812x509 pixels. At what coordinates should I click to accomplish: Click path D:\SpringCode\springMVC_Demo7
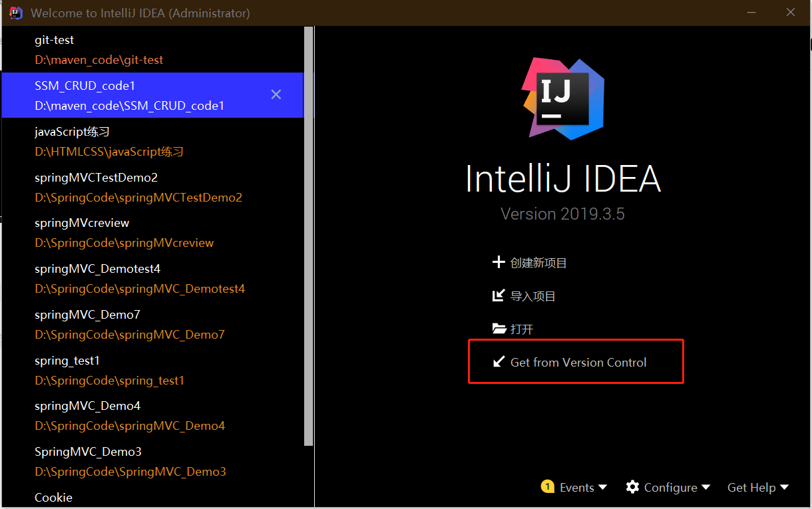[130, 335]
